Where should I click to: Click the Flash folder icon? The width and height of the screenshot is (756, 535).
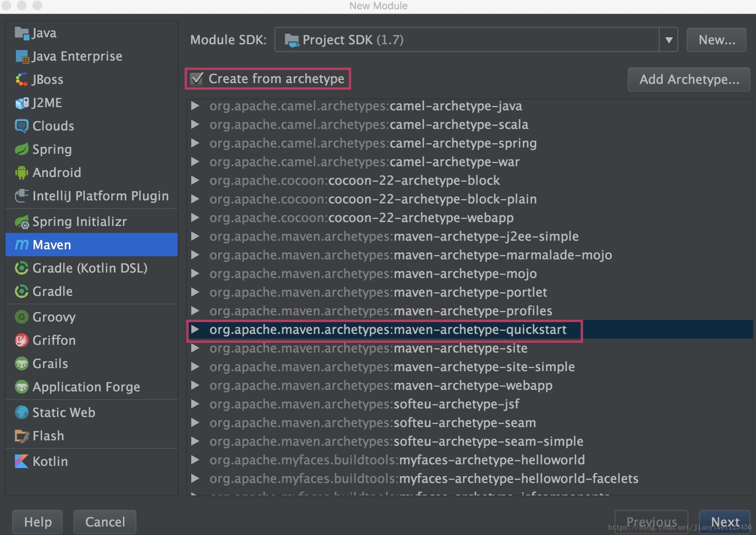[x=22, y=436]
